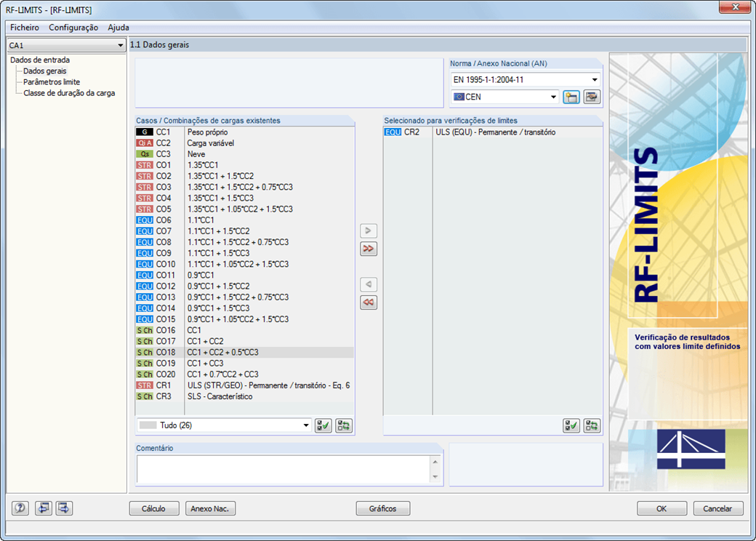Go to previous window icon
The width and height of the screenshot is (756, 541).
pyautogui.click(x=44, y=508)
